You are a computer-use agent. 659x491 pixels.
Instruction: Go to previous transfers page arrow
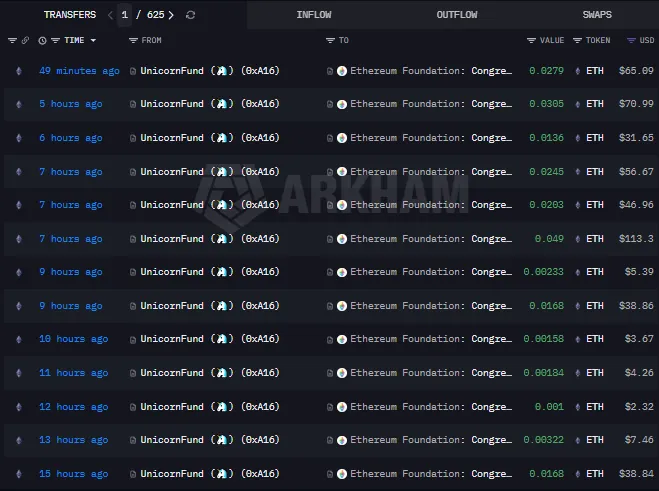coord(110,15)
